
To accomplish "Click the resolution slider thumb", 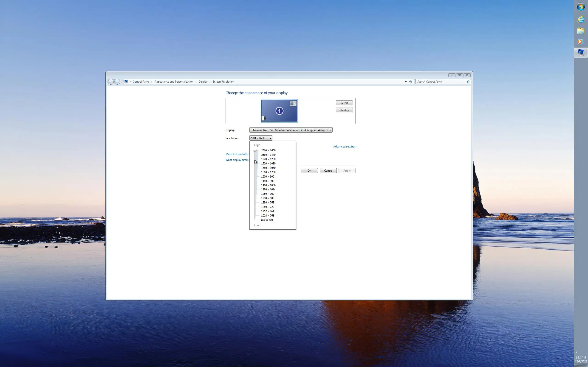I will (x=255, y=150).
